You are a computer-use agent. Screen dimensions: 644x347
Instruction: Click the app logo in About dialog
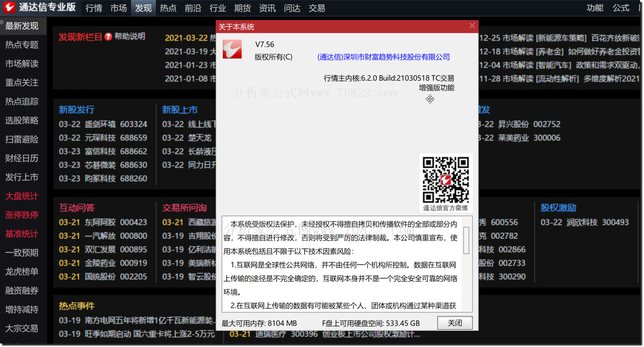coord(232,49)
